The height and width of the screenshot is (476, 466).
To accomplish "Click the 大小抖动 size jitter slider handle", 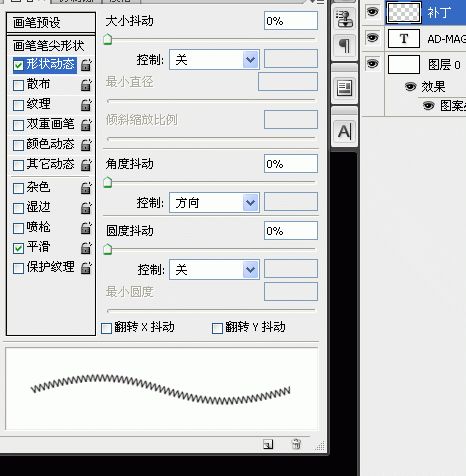I will tap(107, 39).
